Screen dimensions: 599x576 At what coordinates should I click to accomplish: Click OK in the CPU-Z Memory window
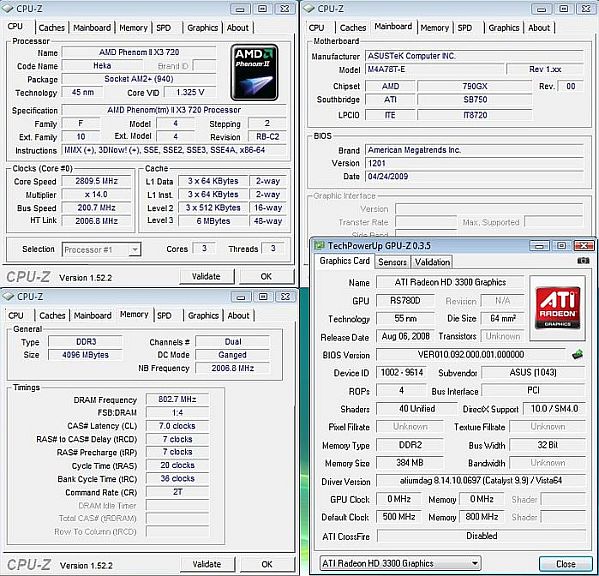coord(267,564)
